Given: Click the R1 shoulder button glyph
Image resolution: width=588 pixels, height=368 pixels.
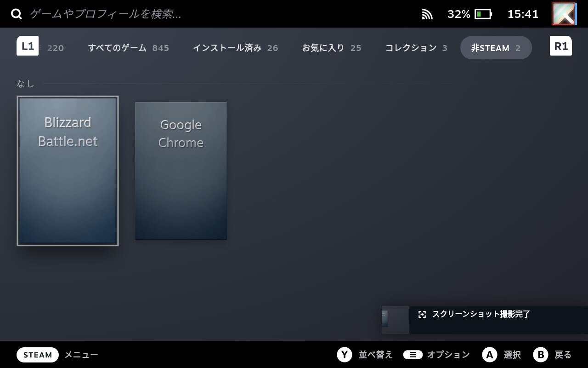Looking at the screenshot, I should click(x=561, y=46).
